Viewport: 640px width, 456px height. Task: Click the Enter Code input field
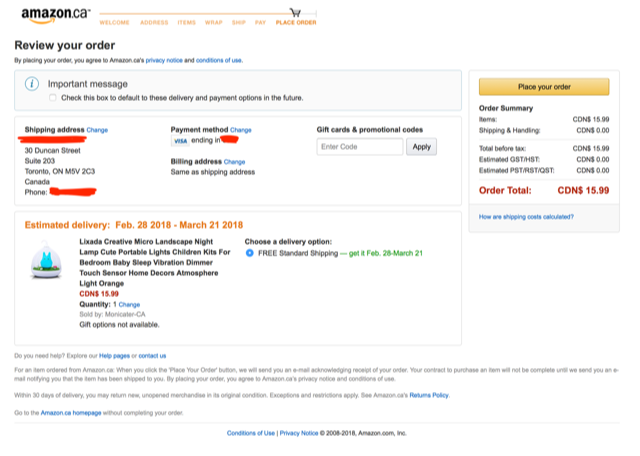pyautogui.click(x=360, y=147)
